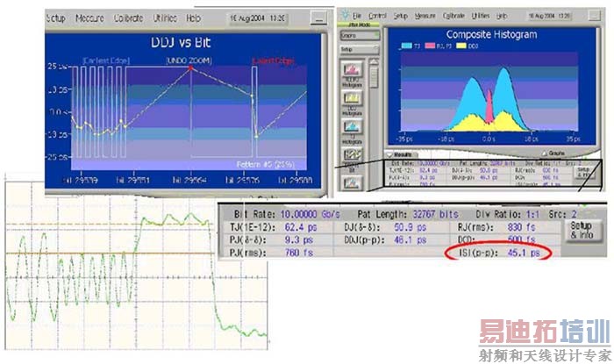The image size is (614, 364).
Task: Open the TJ Histogram graph icon
Action: click(x=352, y=126)
